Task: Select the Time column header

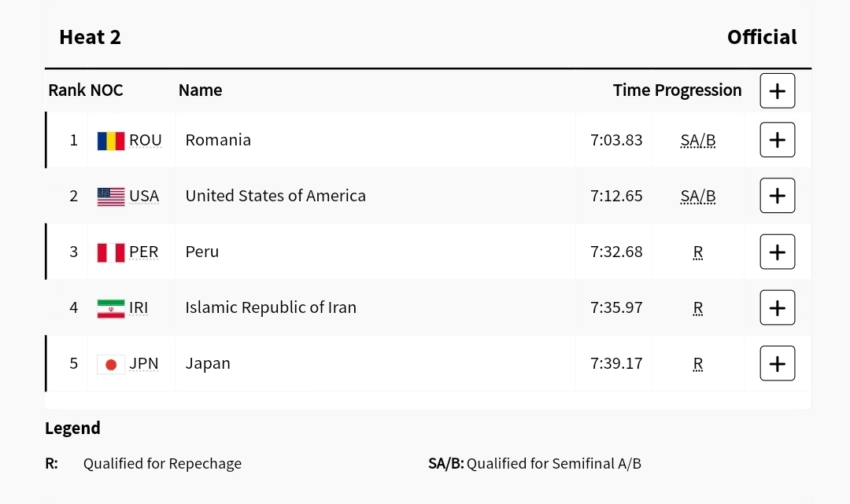Action: pyautogui.click(x=631, y=90)
